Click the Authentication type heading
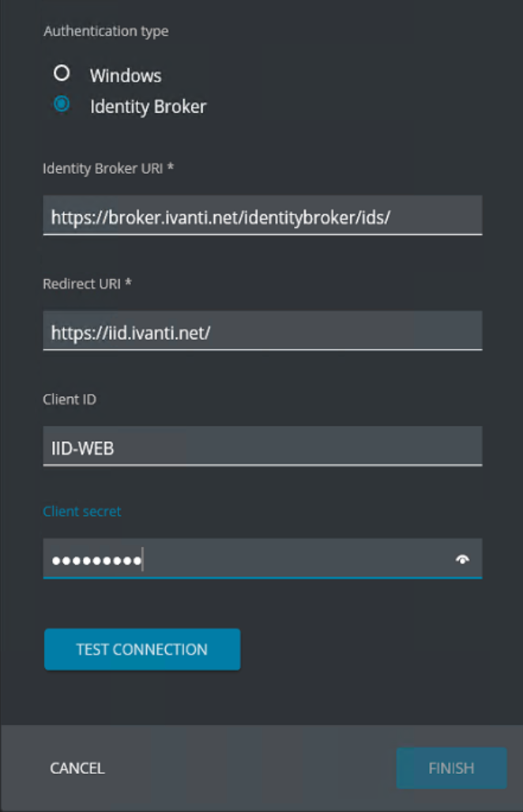This screenshot has height=812, width=523. pyautogui.click(x=106, y=31)
